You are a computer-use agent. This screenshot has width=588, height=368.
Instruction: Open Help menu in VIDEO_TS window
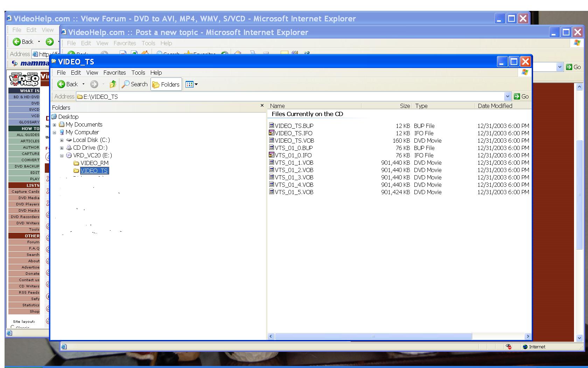click(x=156, y=73)
